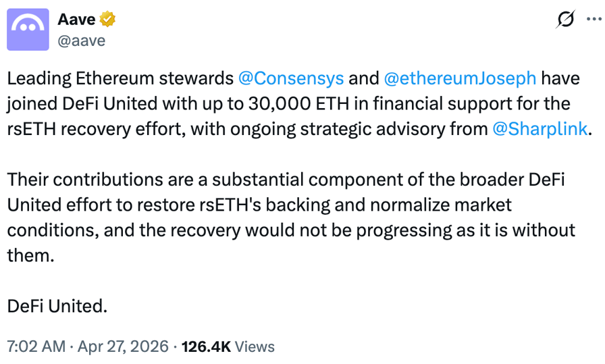Click the 7:02 AM post time
The image size is (605, 364).
tap(35, 346)
